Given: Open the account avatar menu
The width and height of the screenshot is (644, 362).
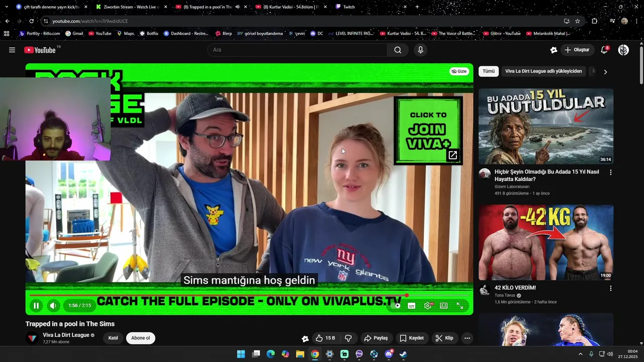Looking at the screenshot, I should pyautogui.click(x=623, y=50).
